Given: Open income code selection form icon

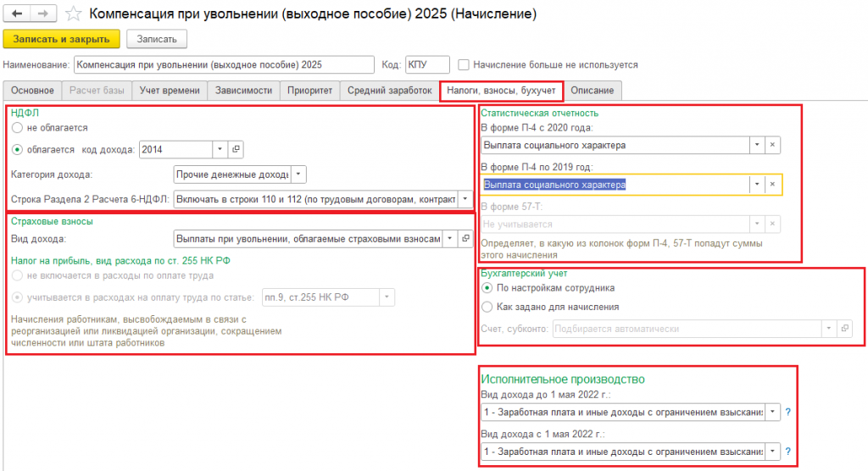Looking at the screenshot, I should (236, 149).
